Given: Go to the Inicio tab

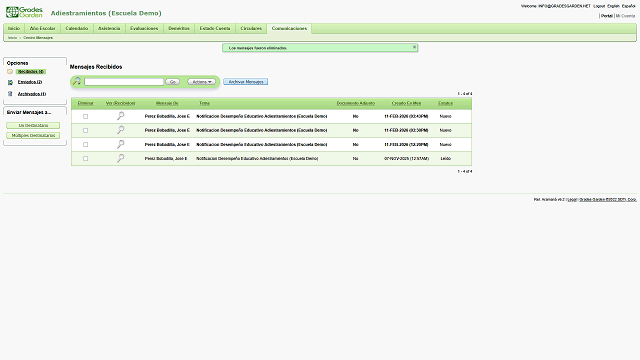Looking at the screenshot, I should pyautogui.click(x=14, y=28).
